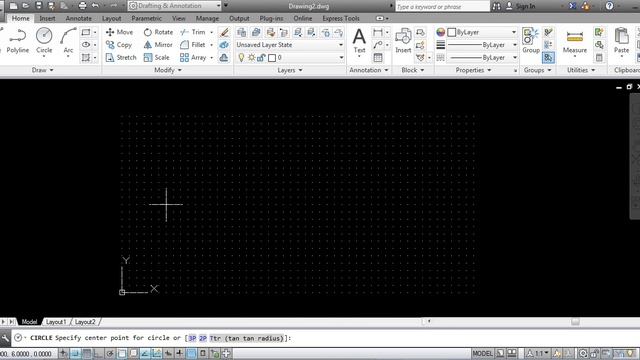Click the Sign In link
This screenshot has width=640, height=360.
point(525,6)
